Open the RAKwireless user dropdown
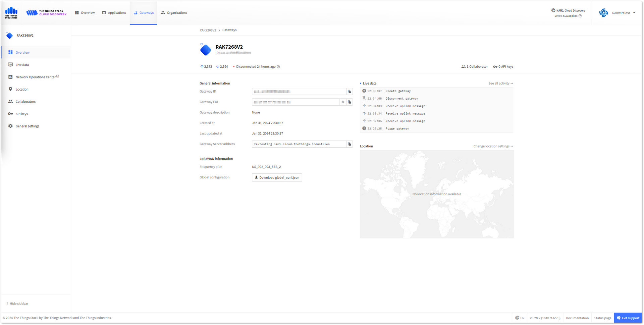Screen dimensions: 644x325 tap(624, 13)
